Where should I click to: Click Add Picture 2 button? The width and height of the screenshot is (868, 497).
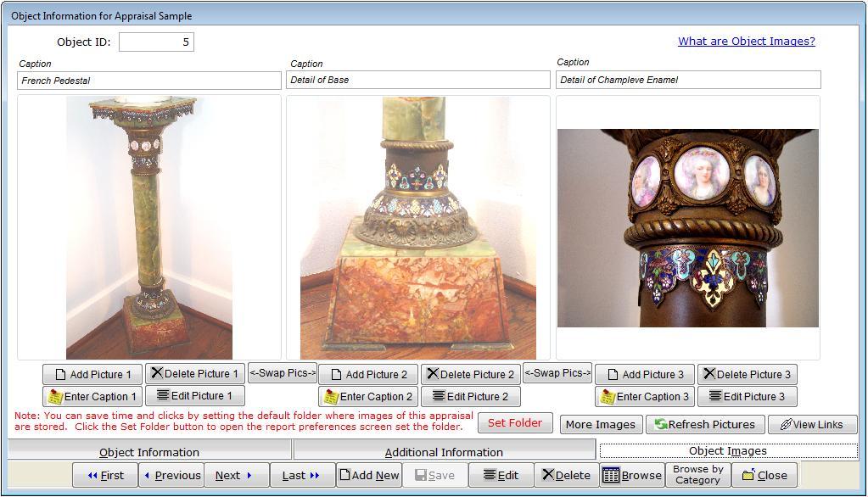(369, 375)
